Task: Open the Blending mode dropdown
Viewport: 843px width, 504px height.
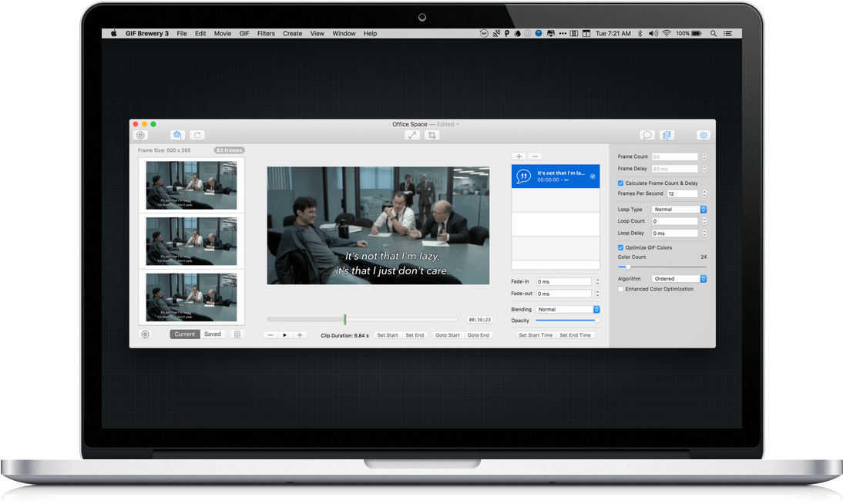Action: tap(568, 309)
